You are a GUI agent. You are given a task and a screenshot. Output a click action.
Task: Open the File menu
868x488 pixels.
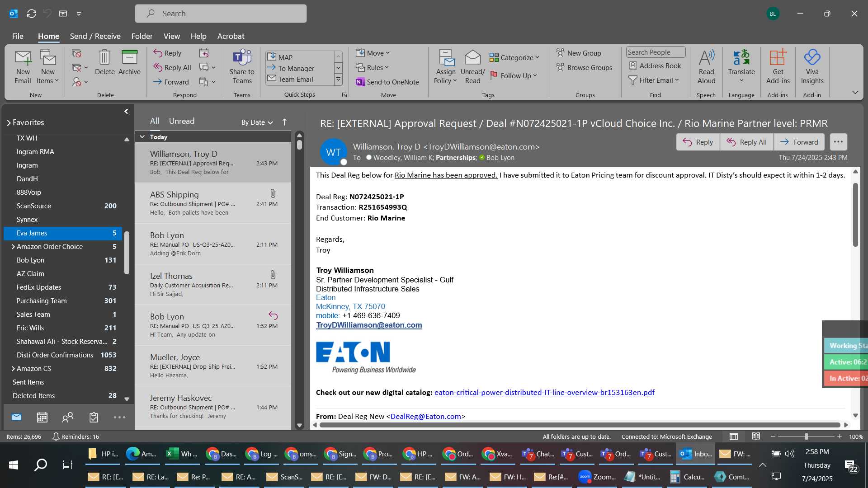(x=18, y=36)
